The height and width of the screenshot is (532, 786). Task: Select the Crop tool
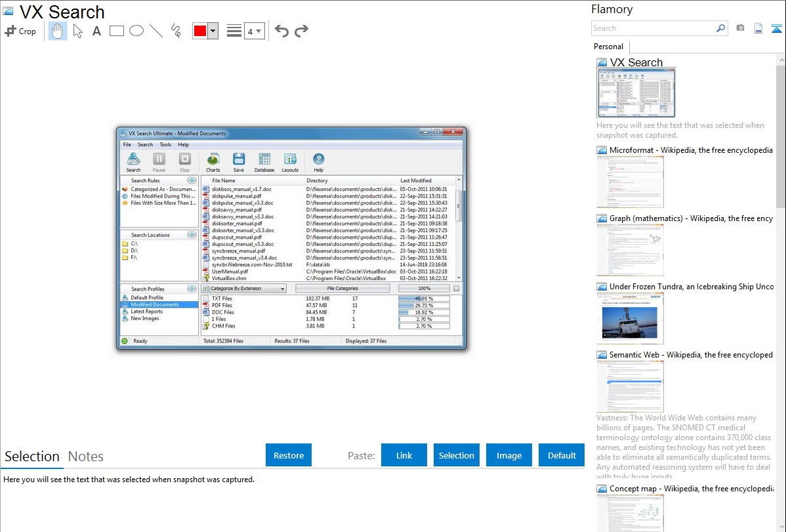click(x=20, y=31)
